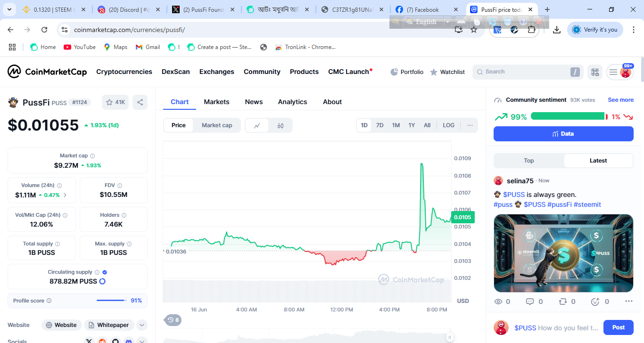The image size is (644, 343).
Task: Open the chart more options ellipsis
Action: 470,125
